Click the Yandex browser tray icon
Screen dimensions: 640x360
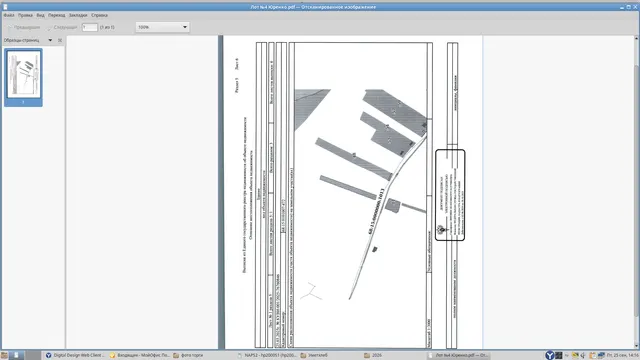[x=549, y=356]
